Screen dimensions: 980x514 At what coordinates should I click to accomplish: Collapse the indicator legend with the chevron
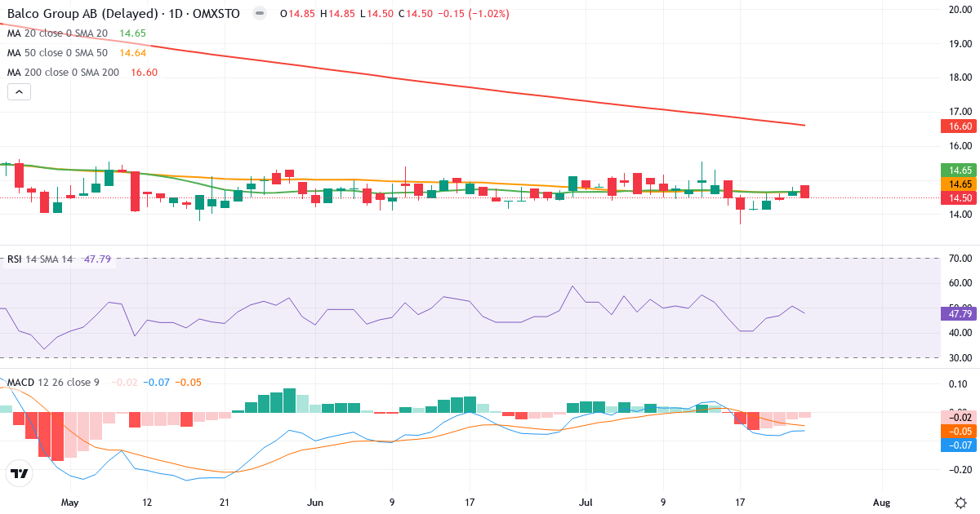coord(20,92)
